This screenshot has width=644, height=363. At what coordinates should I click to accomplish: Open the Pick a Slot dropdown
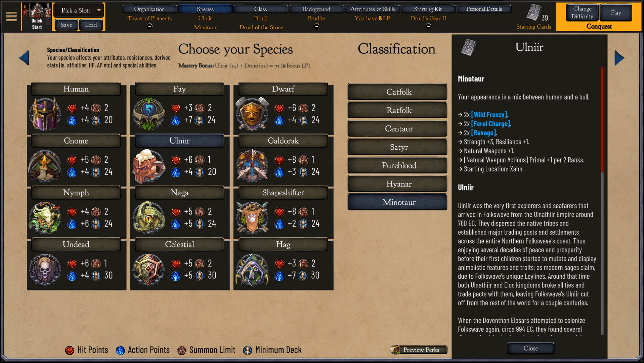[79, 10]
